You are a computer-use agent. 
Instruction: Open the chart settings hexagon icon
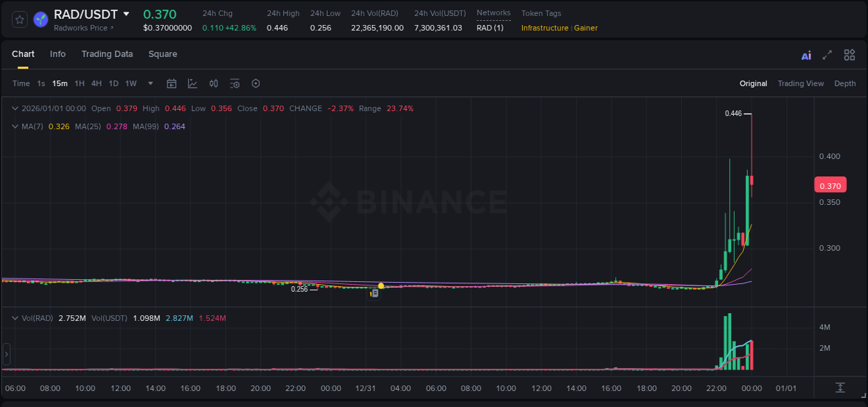(x=256, y=83)
